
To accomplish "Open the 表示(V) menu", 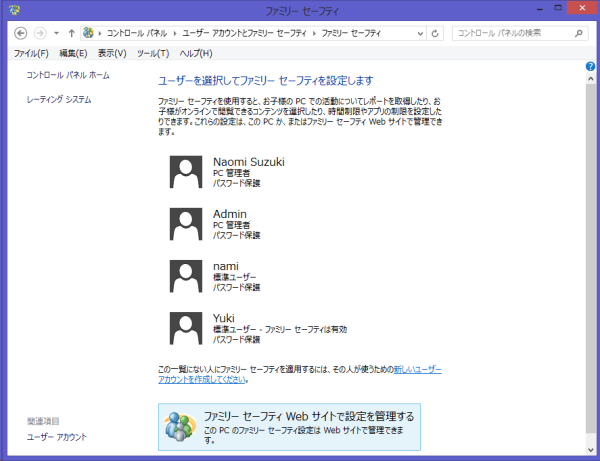I will (x=112, y=53).
